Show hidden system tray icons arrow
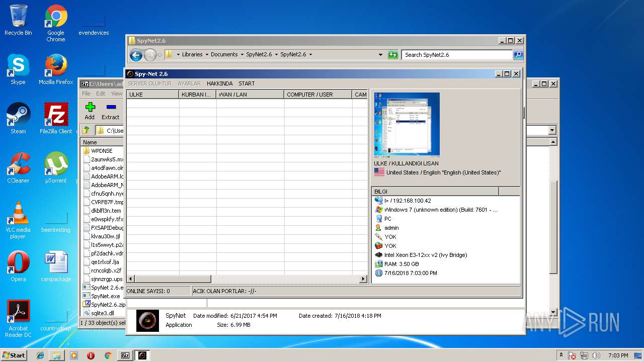 pyautogui.click(x=561, y=355)
